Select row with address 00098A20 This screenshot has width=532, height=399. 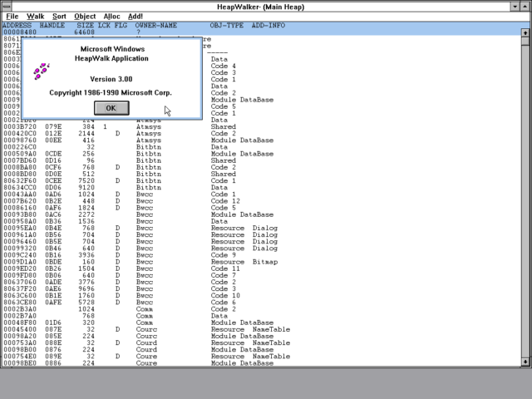coord(261,336)
